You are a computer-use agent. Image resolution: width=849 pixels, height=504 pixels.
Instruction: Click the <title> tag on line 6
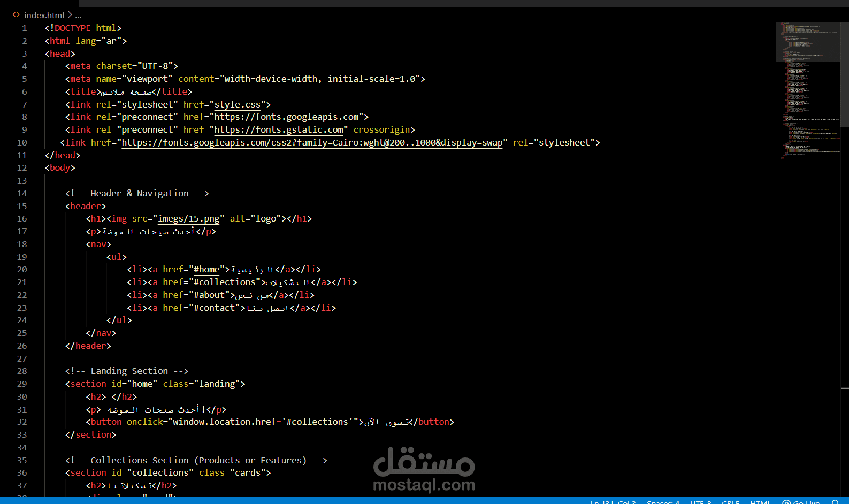[83, 91]
